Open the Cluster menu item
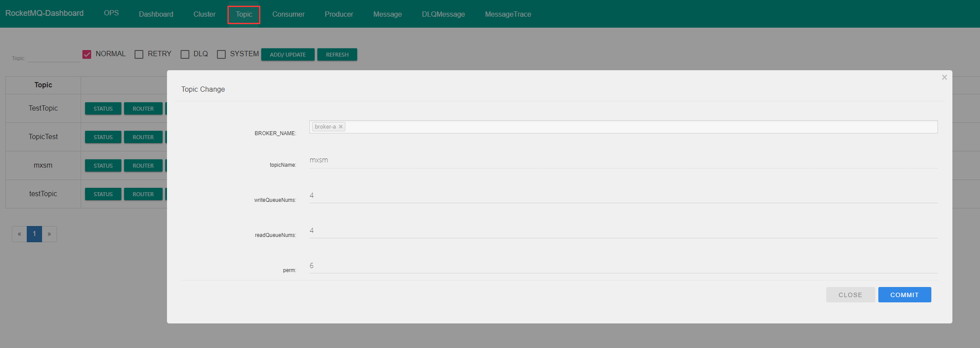The height and width of the screenshot is (348, 980). [204, 14]
